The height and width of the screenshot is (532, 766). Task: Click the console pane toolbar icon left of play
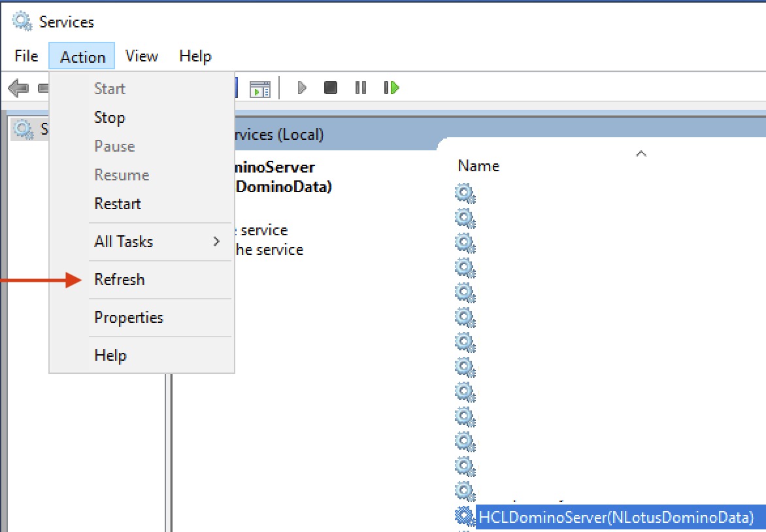coord(260,88)
